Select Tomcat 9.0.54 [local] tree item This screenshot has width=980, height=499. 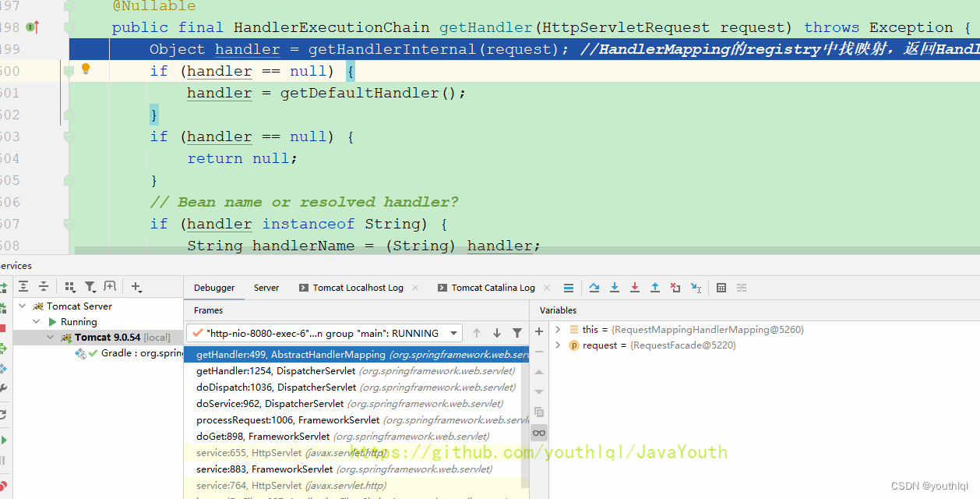point(98,338)
